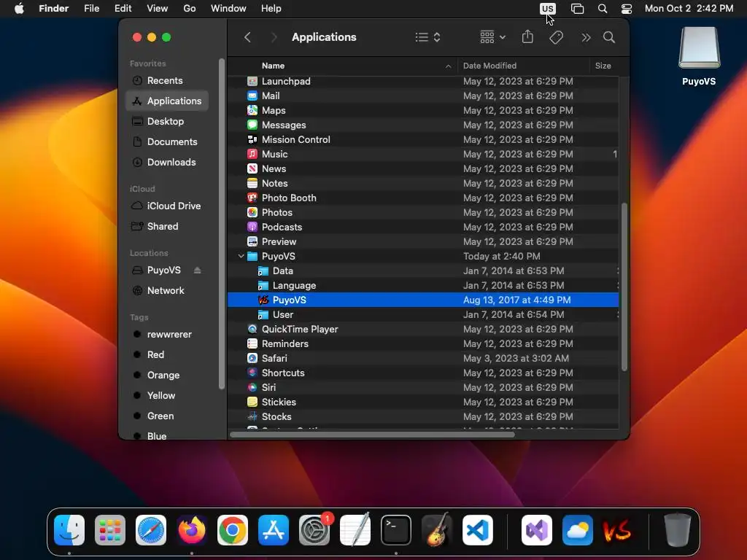Image resolution: width=747 pixels, height=560 pixels.
Task: Select Recents in the sidebar
Action: click(167, 80)
